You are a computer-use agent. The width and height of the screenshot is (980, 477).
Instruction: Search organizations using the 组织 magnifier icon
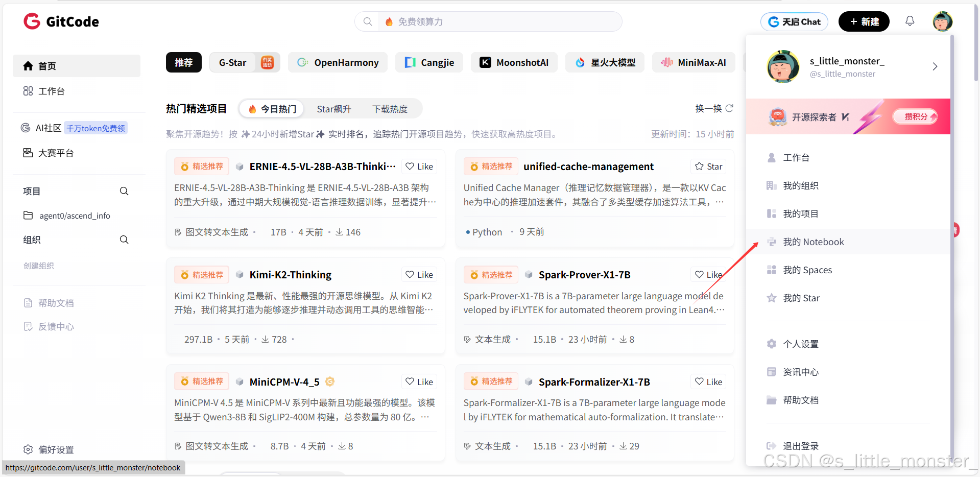pyautogui.click(x=124, y=240)
